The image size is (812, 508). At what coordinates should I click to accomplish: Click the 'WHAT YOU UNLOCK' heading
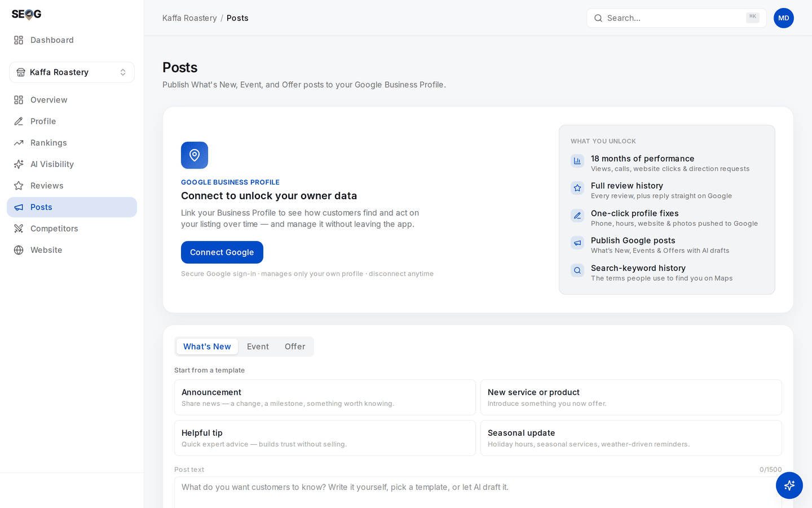603,141
